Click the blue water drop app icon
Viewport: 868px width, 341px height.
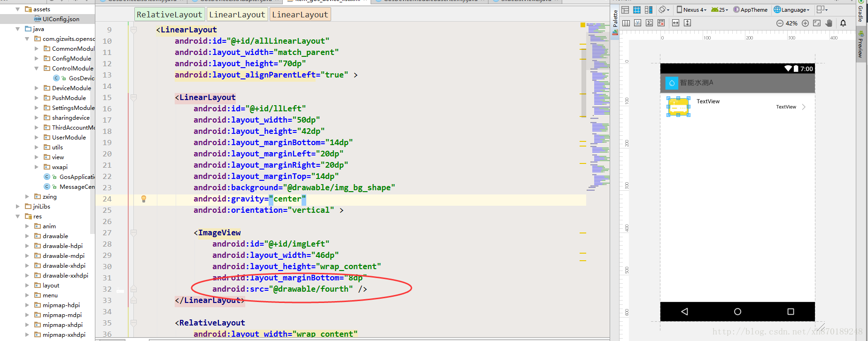[672, 83]
